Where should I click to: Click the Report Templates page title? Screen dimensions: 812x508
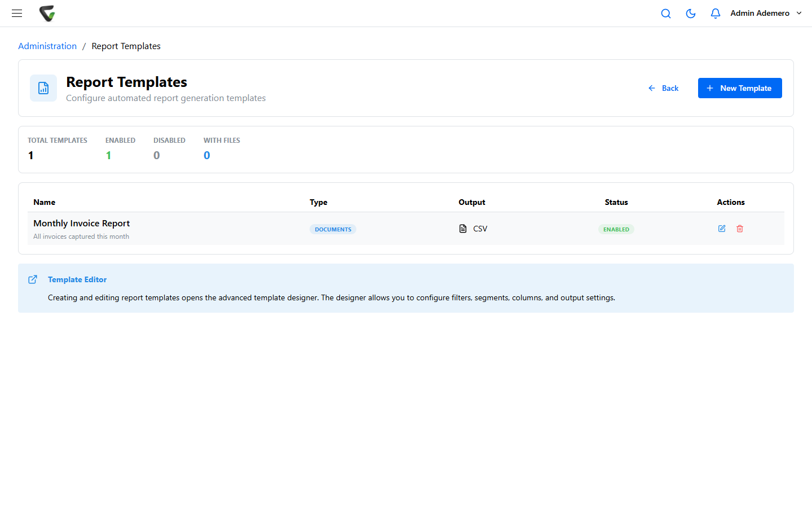[127, 82]
